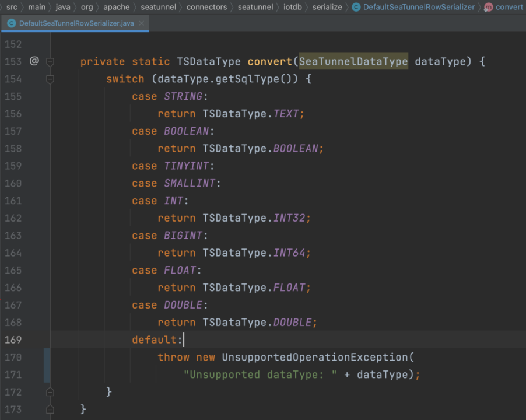Click the blue change marker beside line 170
The width and height of the screenshot is (526, 420).
pyautogui.click(x=47, y=365)
